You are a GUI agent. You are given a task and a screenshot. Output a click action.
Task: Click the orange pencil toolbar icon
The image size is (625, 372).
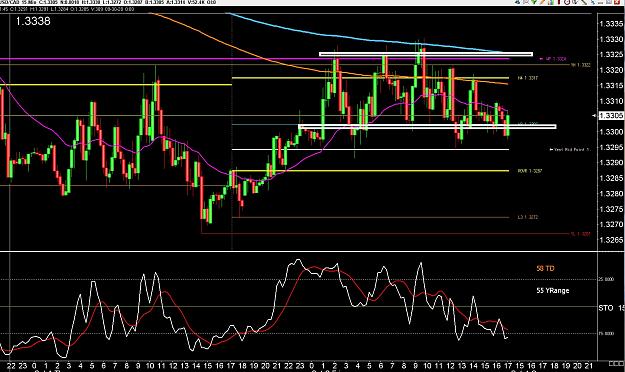click(x=542, y=2)
